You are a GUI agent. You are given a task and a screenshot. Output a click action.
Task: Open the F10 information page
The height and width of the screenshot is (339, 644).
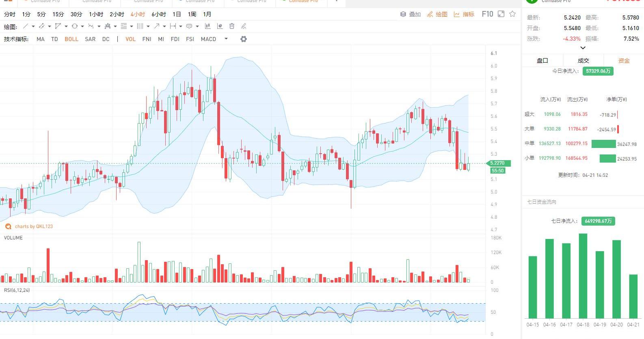coord(487,14)
